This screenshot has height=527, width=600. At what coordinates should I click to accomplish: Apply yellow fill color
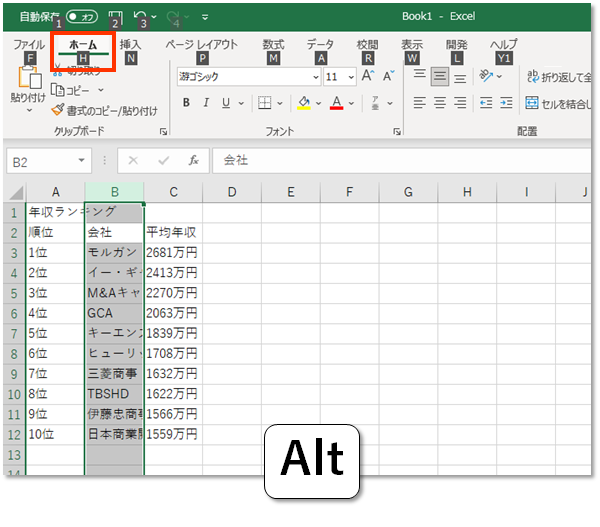(304, 103)
